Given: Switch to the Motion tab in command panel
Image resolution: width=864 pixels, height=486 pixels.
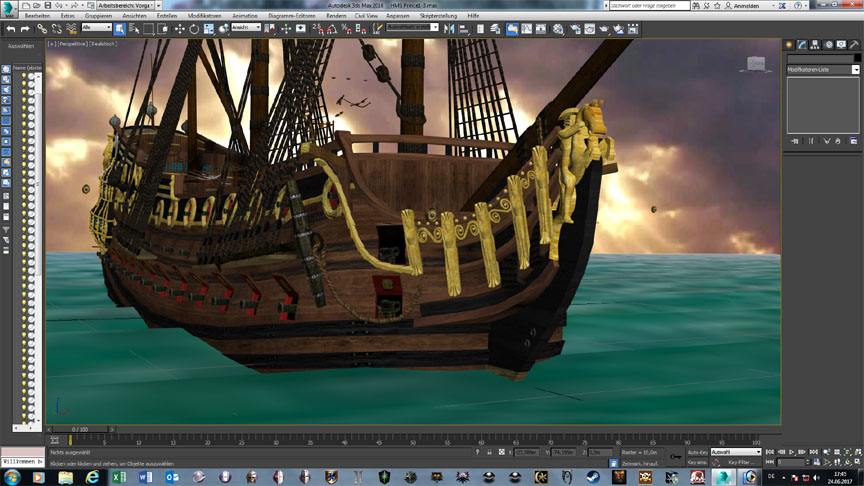Looking at the screenshot, I should point(828,45).
